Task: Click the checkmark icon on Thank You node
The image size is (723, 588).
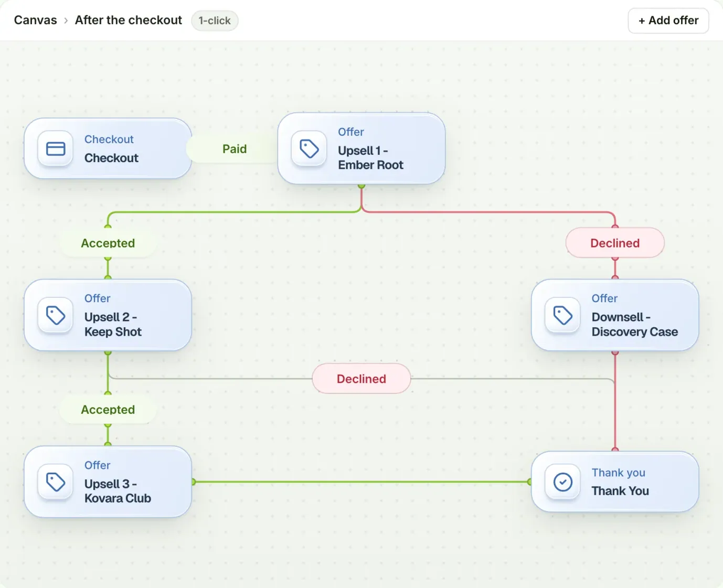Action: (563, 482)
